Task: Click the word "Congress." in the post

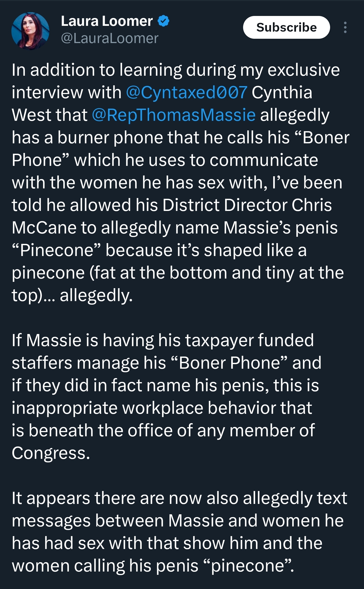Action: point(51,453)
